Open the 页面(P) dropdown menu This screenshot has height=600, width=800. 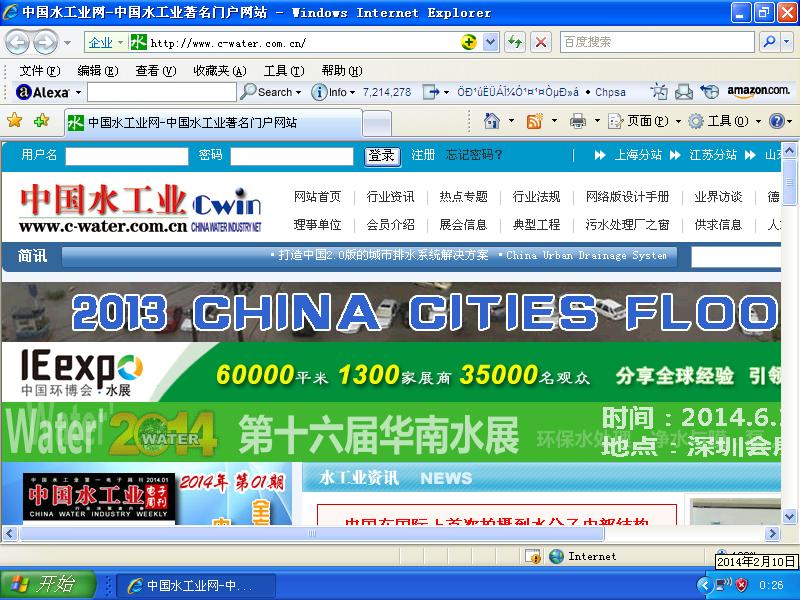click(645, 121)
